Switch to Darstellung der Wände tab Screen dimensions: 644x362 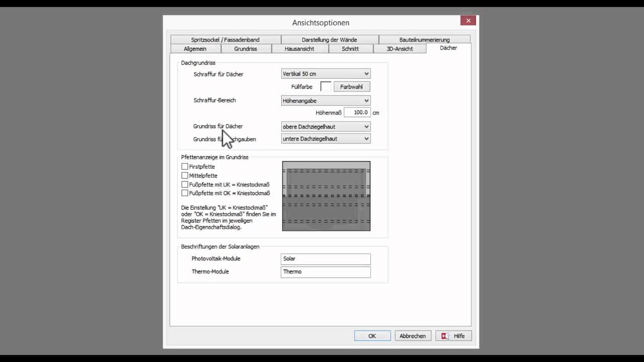pos(330,40)
